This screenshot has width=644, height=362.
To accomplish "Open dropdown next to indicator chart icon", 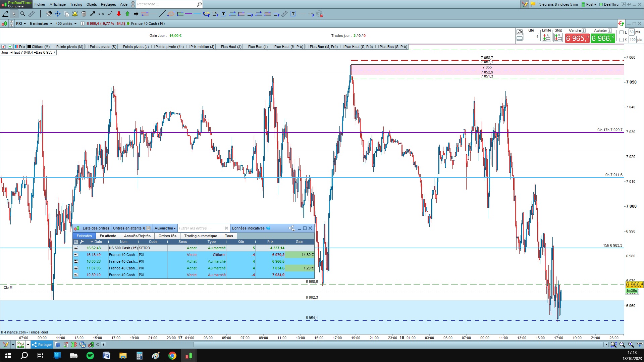I will coord(28,345).
